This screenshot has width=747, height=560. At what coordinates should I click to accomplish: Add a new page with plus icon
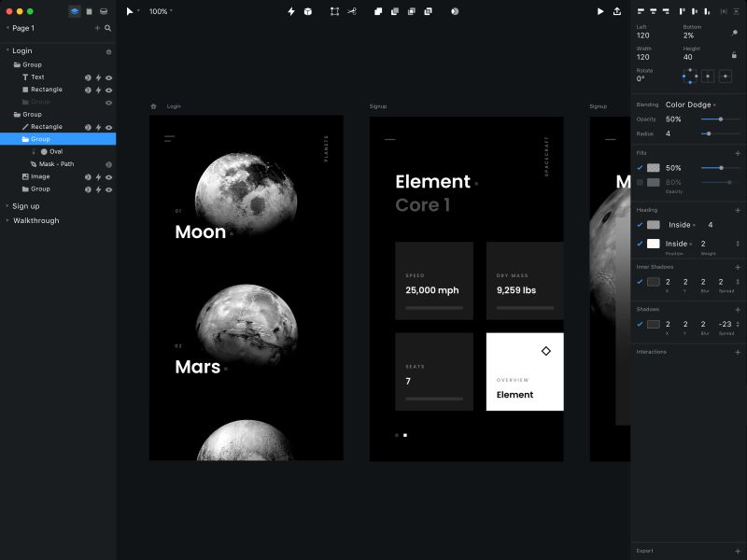[x=97, y=28]
